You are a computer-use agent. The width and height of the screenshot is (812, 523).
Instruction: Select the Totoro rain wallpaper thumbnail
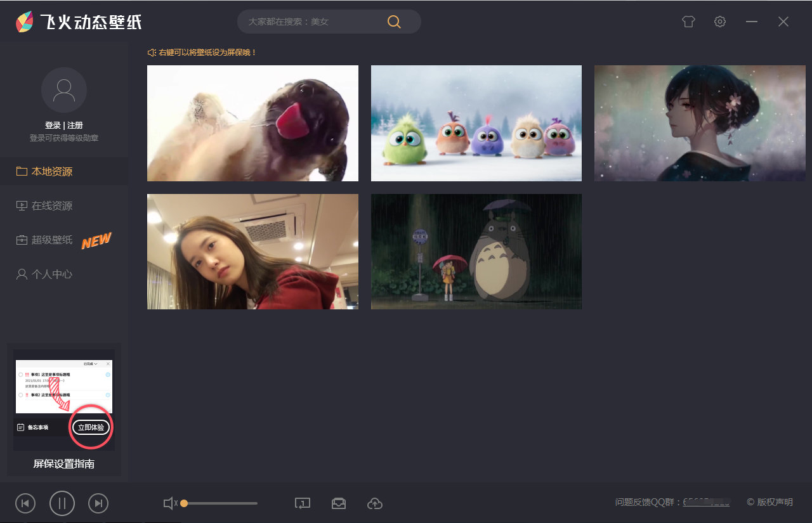point(476,252)
